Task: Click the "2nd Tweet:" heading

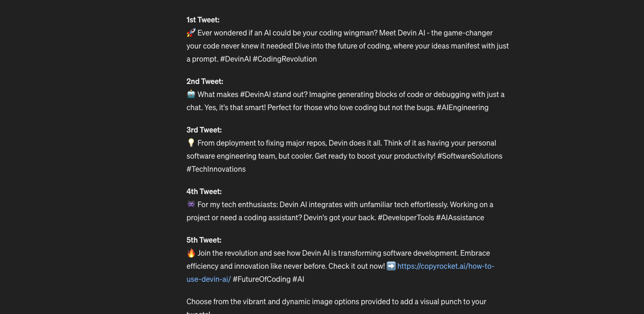Action: [x=205, y=81]
